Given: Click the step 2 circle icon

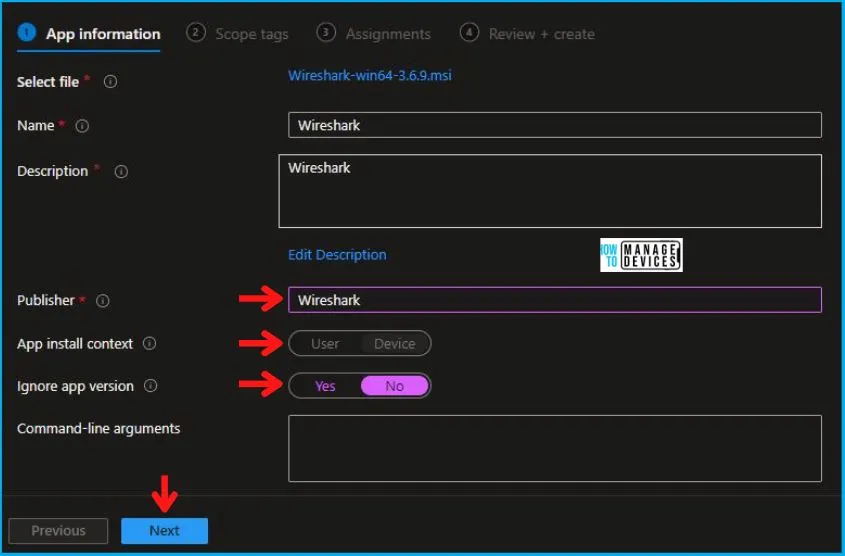Looking at the screenshot, I should [x=196, y=32].
